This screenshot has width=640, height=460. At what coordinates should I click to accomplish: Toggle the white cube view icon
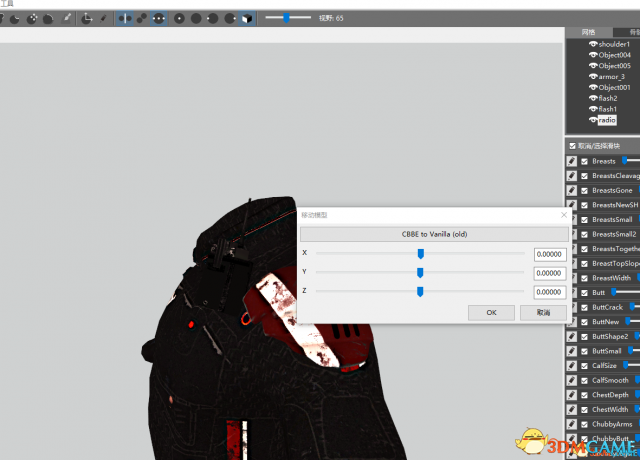[247, 18]
